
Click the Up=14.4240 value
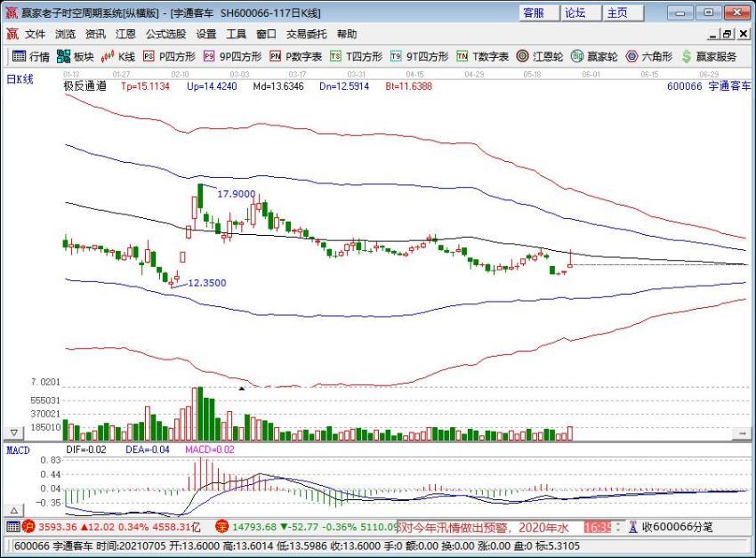[x=212, y=86]
